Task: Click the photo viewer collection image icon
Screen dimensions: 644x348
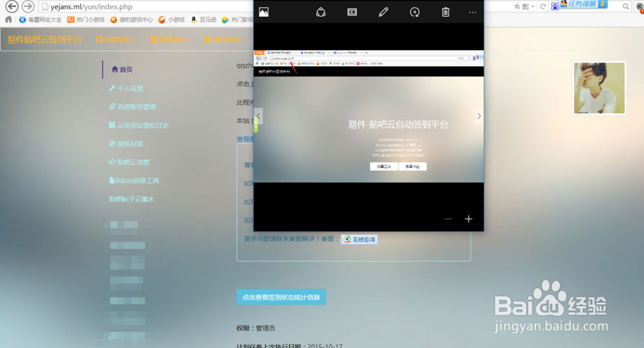Action: click(x=263, y=12)
